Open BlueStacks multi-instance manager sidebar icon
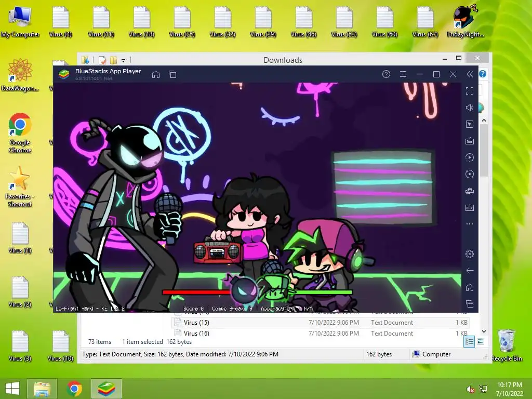Viewport: 532px width, 399px height. (x=470, y=191)
